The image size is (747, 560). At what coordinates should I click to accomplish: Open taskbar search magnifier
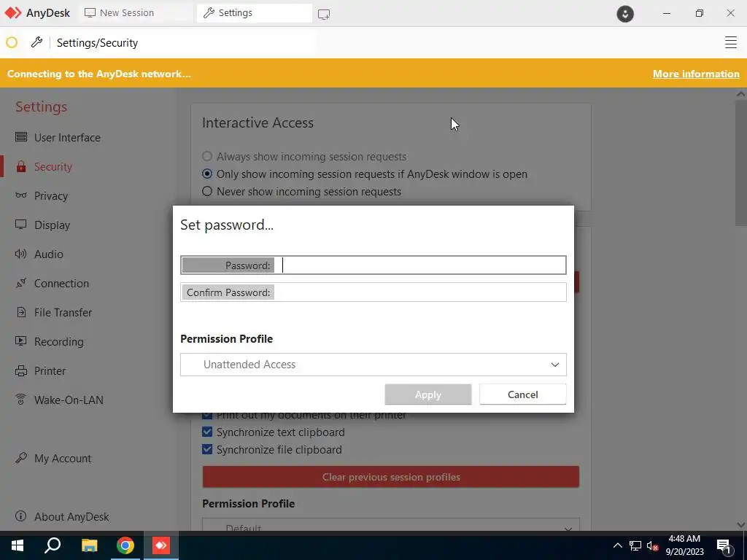53,545
